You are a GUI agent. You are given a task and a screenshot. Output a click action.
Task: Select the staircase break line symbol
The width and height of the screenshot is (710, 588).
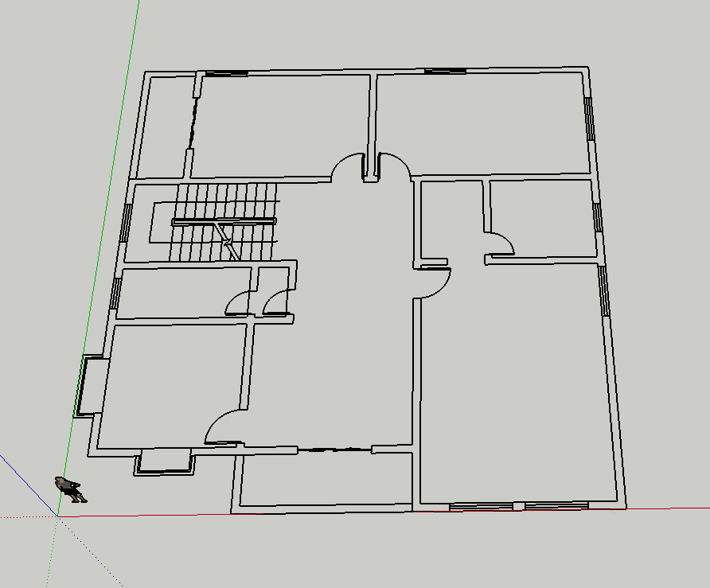(227, 241)
